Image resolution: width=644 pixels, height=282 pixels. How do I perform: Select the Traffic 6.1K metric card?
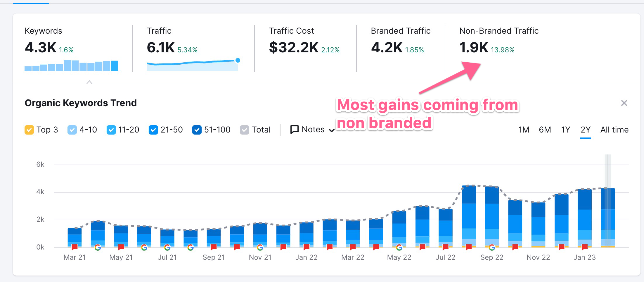[x=193, y=48]
